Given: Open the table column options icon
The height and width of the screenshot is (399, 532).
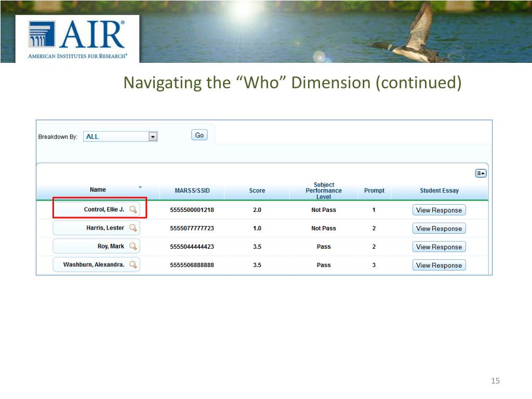Looking at the screenshot, I should (x=481, y=174).
